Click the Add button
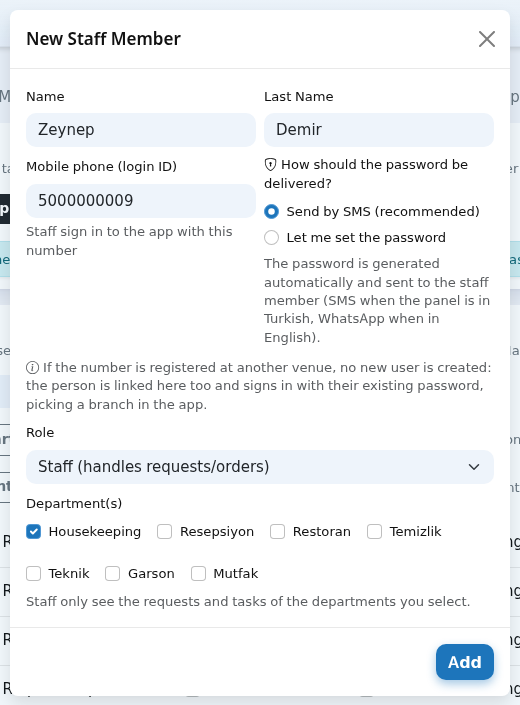Image resolution: width=520 pixels, height=705 pixels. [x=465, y=662]
